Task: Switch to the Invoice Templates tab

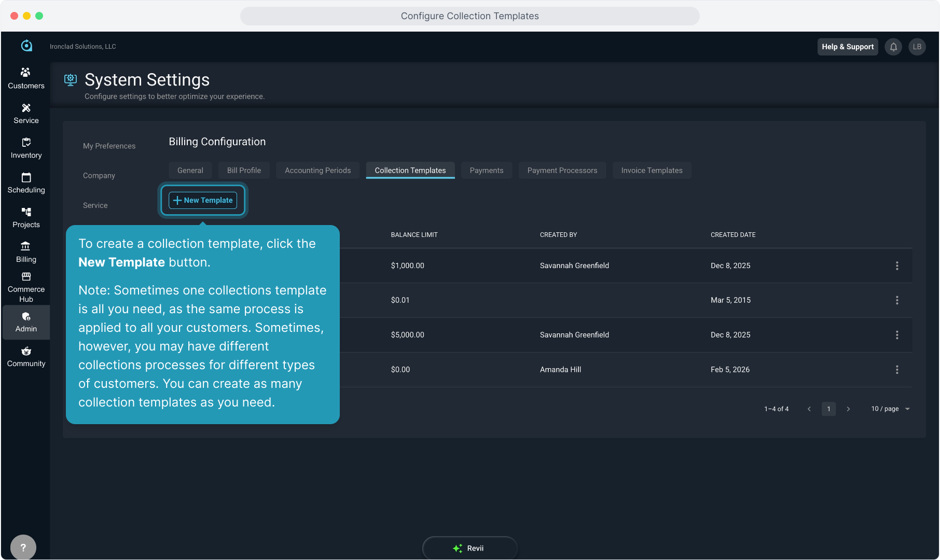Action: click(652, 171)
